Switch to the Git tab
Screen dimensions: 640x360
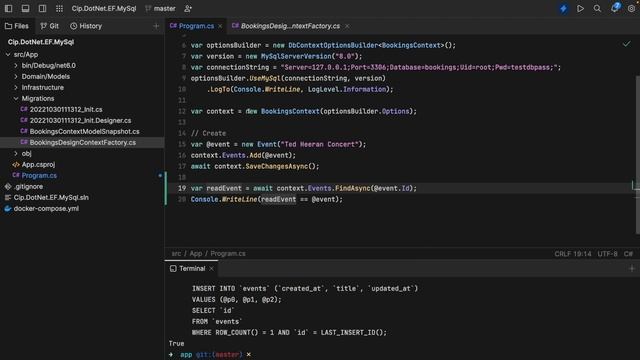click(x=49, y=26)
